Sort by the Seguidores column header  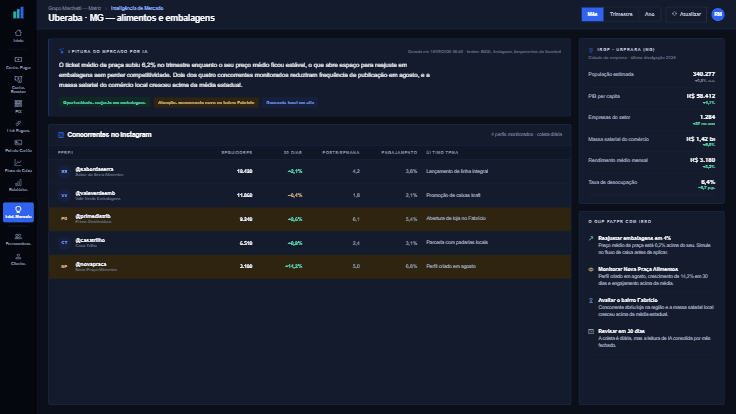click(237, 153)
